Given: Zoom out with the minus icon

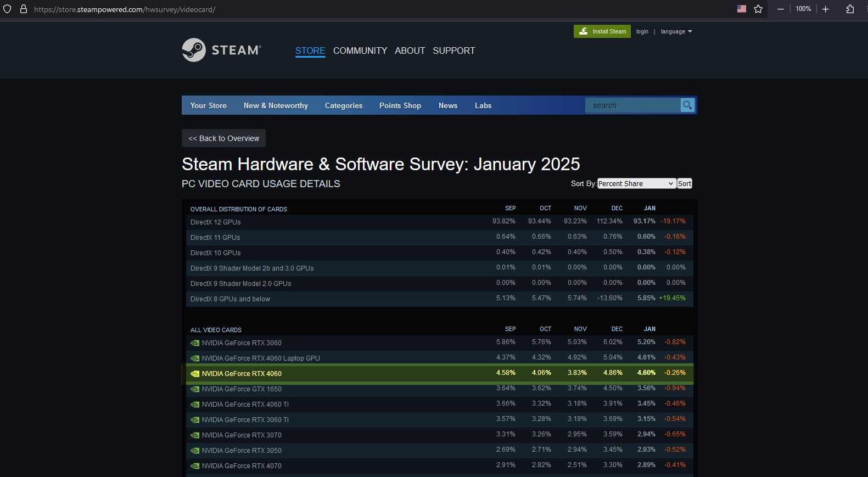Looking at the screenshot, I should tap(780, 9).
